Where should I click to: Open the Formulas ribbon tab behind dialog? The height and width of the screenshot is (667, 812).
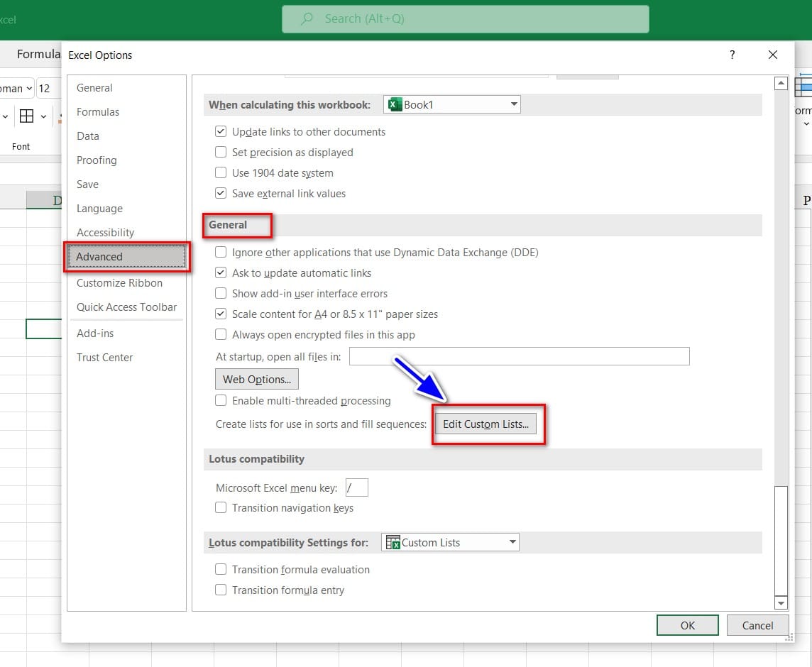tap(38, 54)
